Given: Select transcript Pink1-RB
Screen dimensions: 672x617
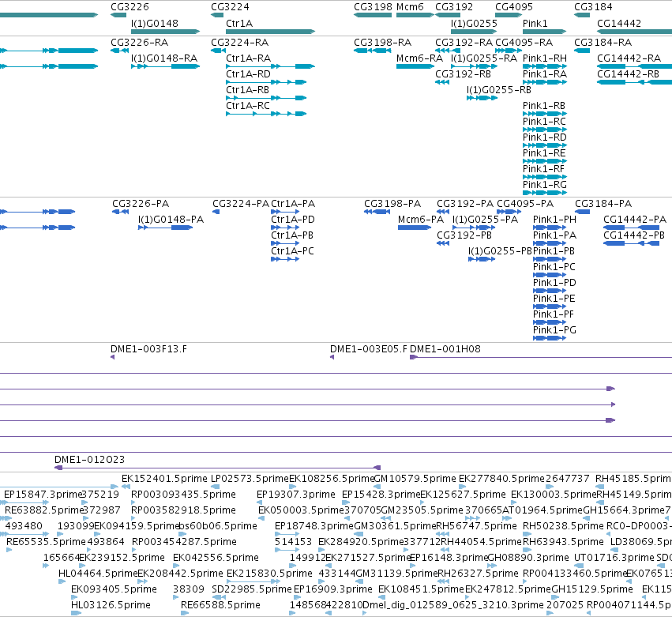Looking at the screenshot, I should 544,106.
